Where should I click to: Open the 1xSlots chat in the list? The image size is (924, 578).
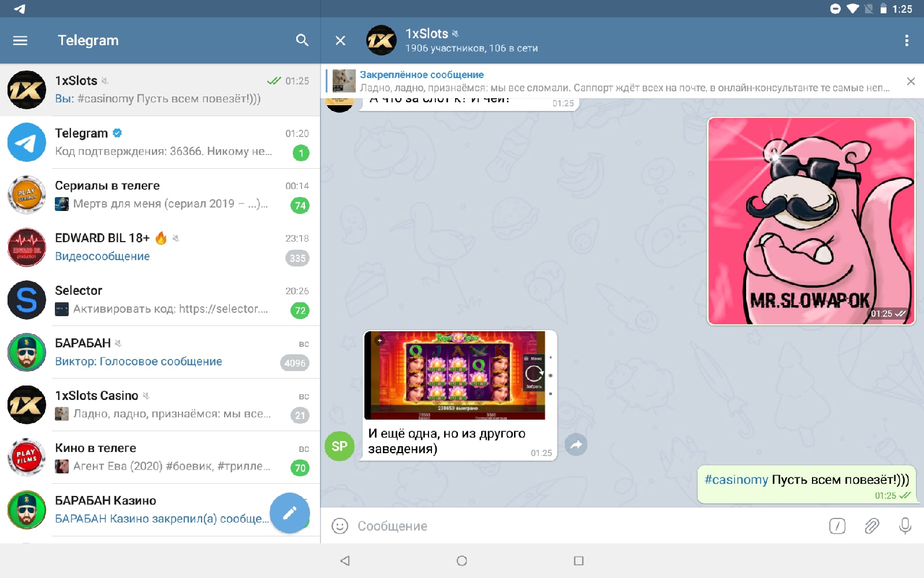(x=160, y=90)
